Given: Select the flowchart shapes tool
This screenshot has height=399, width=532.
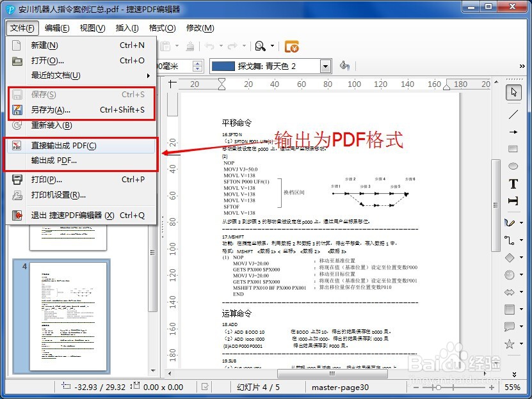Looking at the screenshot, I should pos(510,309).
